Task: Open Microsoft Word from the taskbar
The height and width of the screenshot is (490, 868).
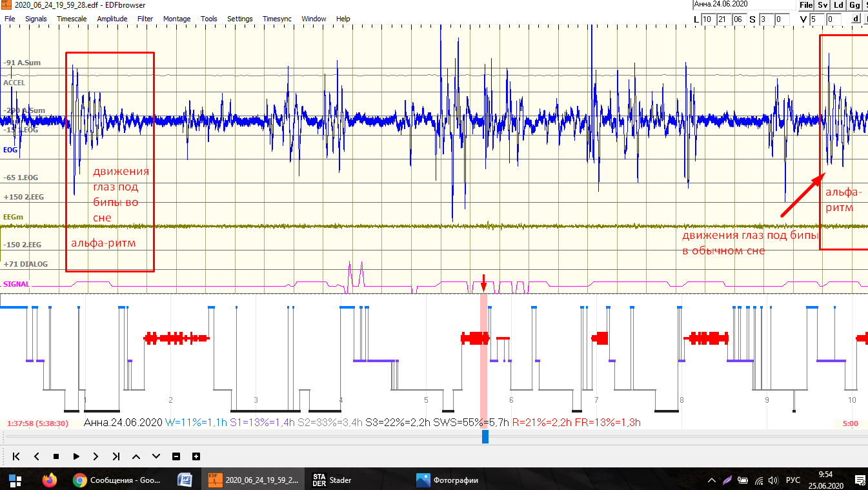Action: click(185, 480)
